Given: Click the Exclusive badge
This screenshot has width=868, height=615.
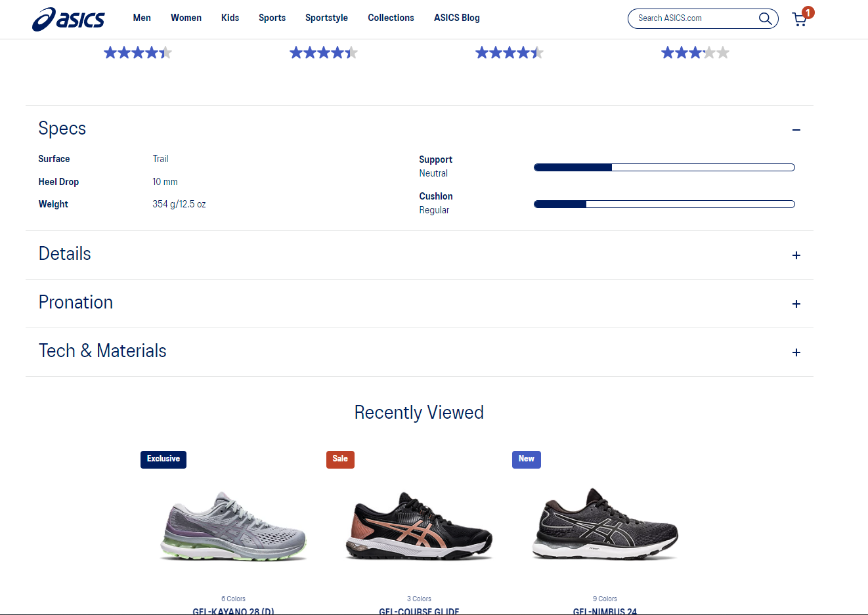Looking at the screenshot, I should click(x=163, y=459).
